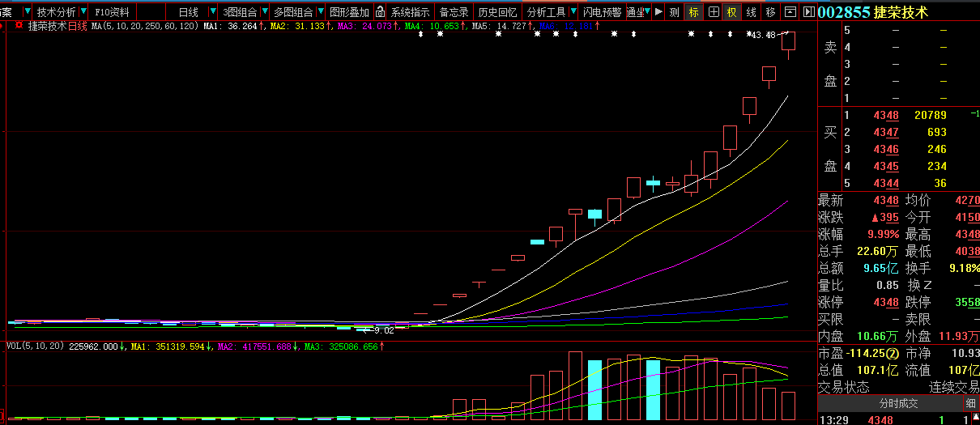
Task: Click the lock icon beside 图形叠加
Action: [380, 12]
